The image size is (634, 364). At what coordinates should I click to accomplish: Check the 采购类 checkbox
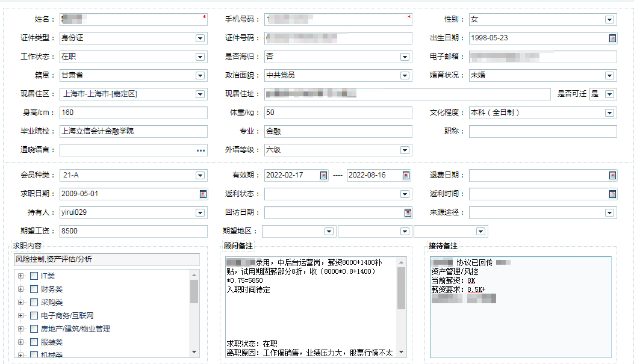pos(34,302)
